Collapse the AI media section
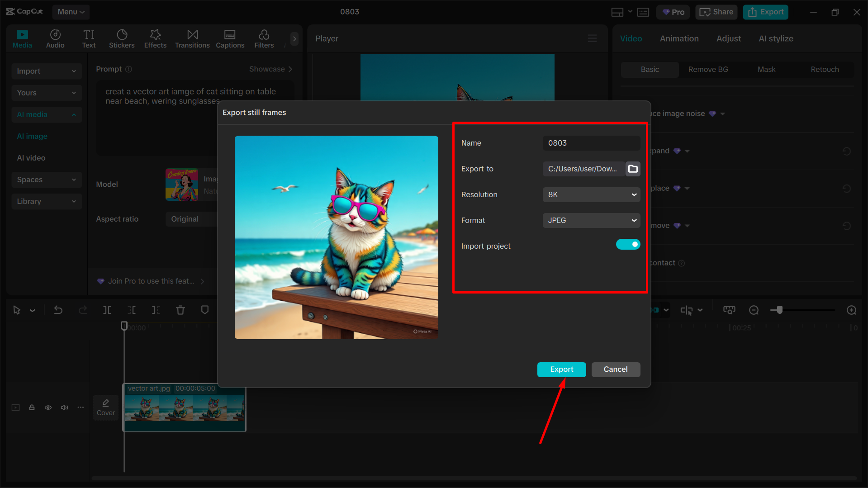The width and height of the screenshot is (868, 488). click(x=73, y=114)
